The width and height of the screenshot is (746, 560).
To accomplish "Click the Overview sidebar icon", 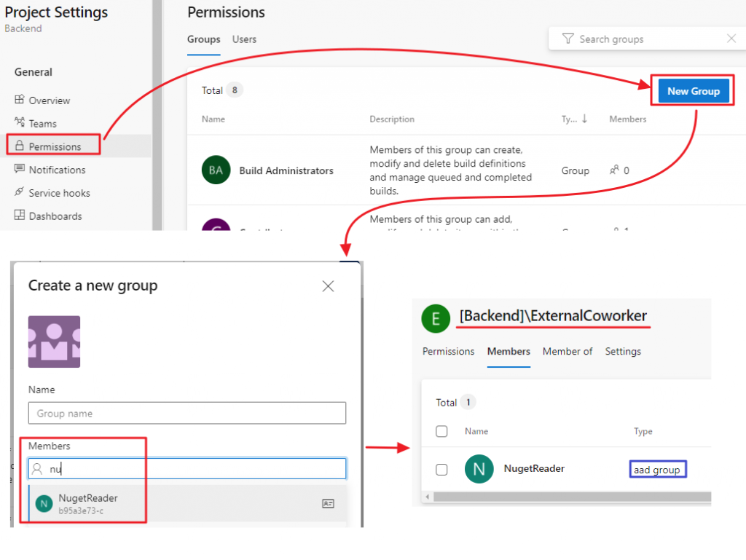I will tap(19, 99).
